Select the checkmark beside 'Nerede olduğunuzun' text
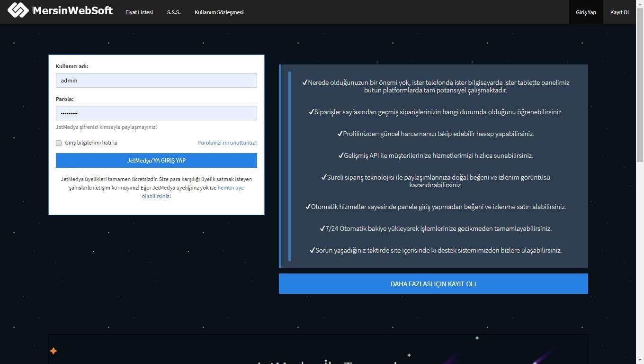Screen dimensions: 644x364 click(305, 82)
